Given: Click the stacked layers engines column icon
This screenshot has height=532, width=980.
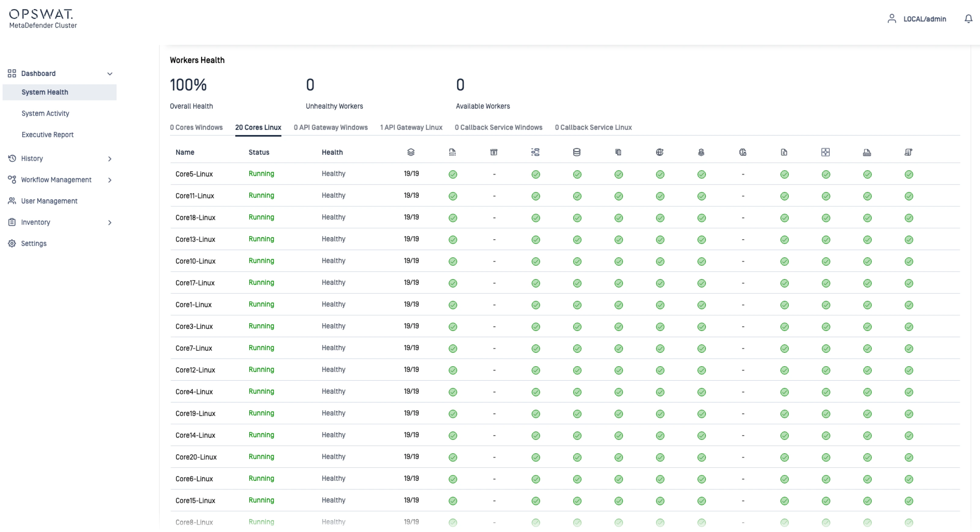Looking at the screenshot, I should [x=411, y=152].
